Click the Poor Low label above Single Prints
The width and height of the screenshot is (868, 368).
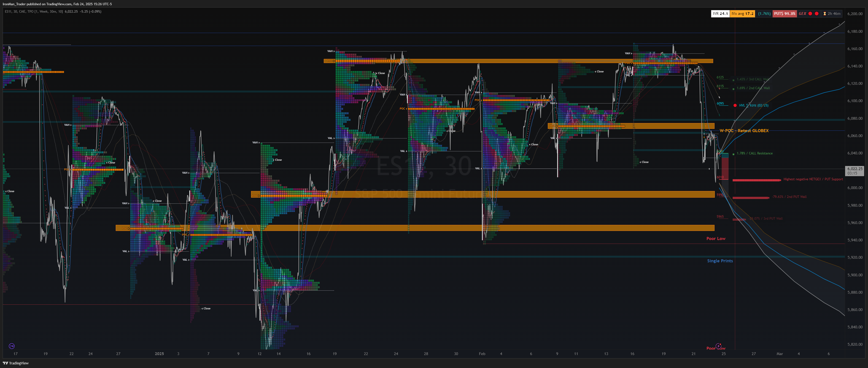click(716, 238)
